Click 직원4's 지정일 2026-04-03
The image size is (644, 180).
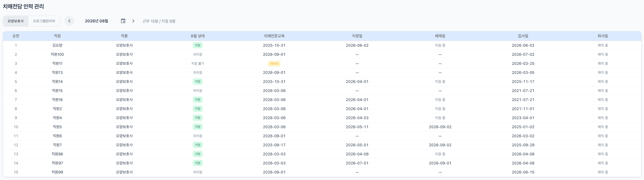point(357,118)
